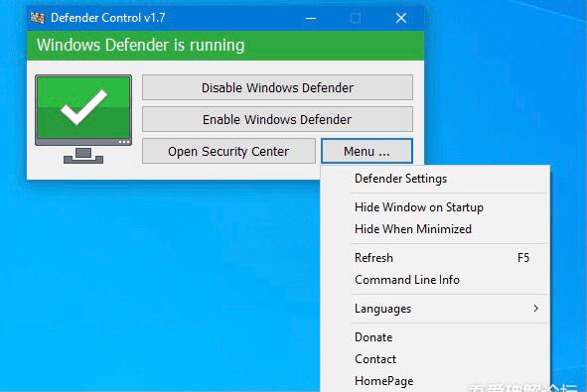Open Defender Settings from the menu
Screen dimensions: 587x392
[x=435, y=179]
